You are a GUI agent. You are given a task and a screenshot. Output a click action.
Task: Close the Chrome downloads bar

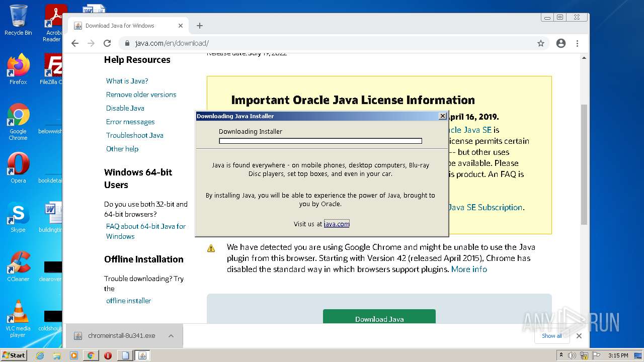click(x=579, y=336)
